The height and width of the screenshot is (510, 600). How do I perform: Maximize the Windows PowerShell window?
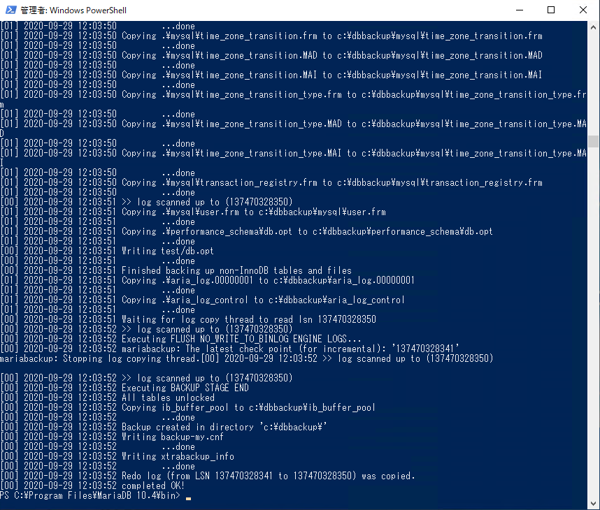pos(551,10)
